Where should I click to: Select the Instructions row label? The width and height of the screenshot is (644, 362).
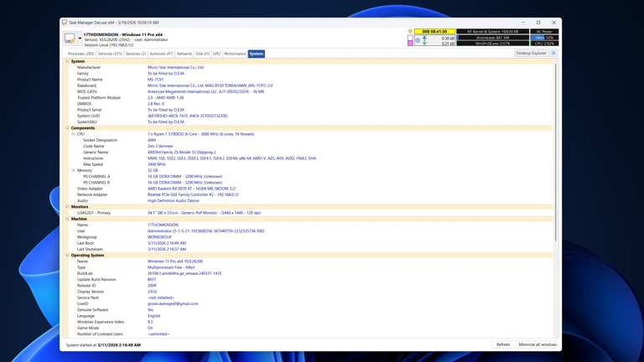(93, 158)
